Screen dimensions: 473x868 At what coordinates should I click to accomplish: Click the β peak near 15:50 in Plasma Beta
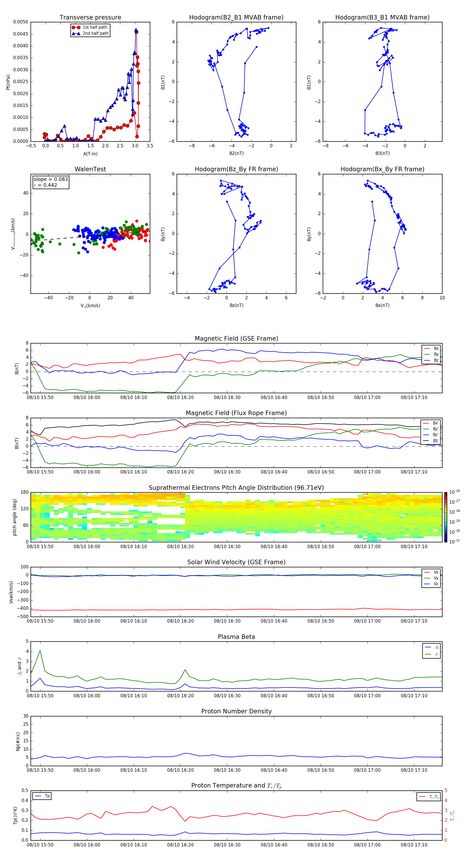40,651
